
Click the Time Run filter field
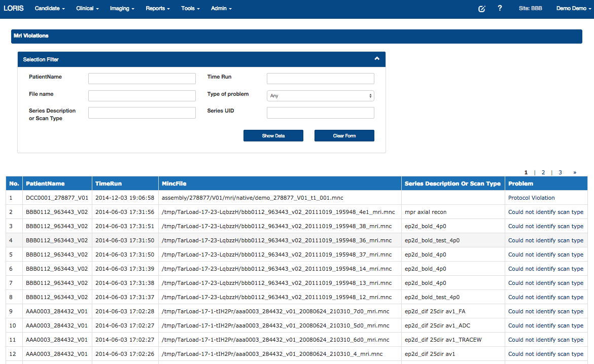320,79
